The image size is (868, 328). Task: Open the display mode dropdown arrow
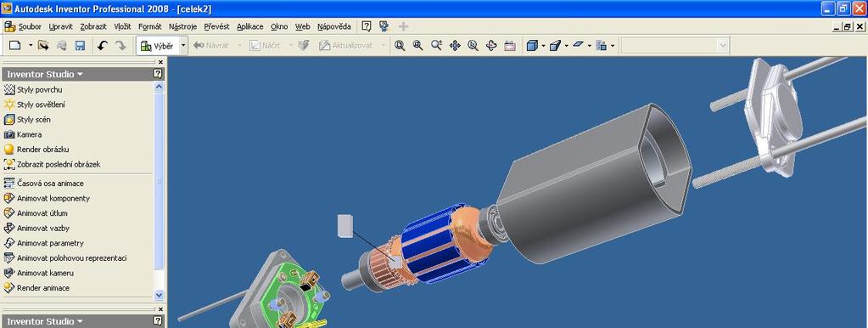(x=543, y=46)
